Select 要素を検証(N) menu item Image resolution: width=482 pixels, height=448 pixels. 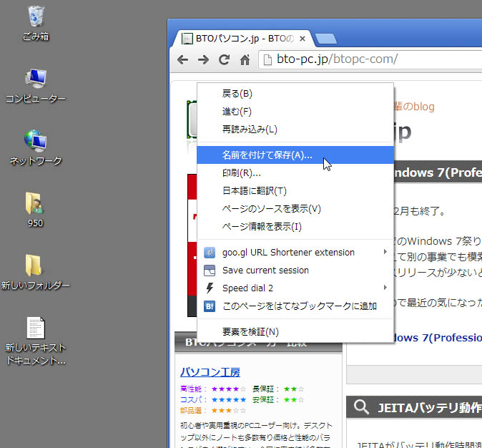295,331
